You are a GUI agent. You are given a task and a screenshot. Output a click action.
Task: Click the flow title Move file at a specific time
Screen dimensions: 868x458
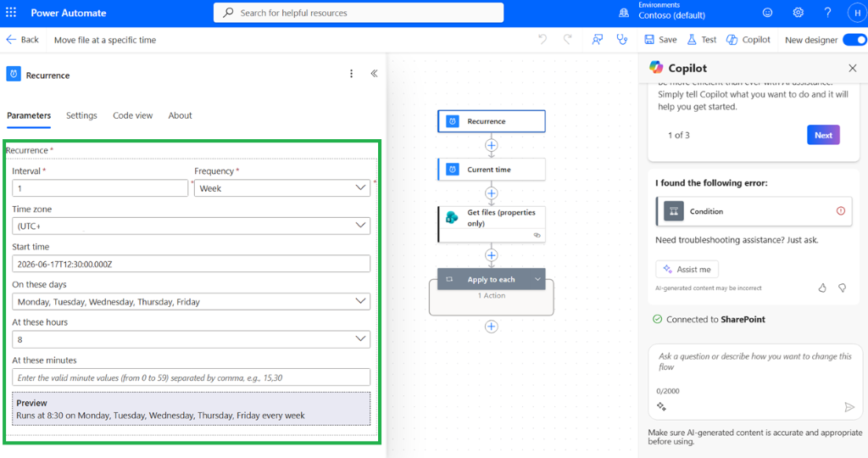(105, 40)
